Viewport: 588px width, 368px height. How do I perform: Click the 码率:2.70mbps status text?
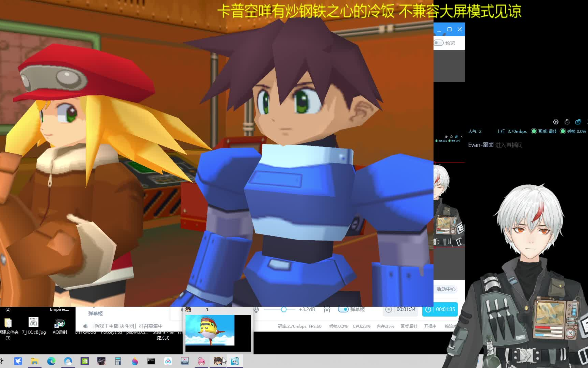[x=292, y=326]
